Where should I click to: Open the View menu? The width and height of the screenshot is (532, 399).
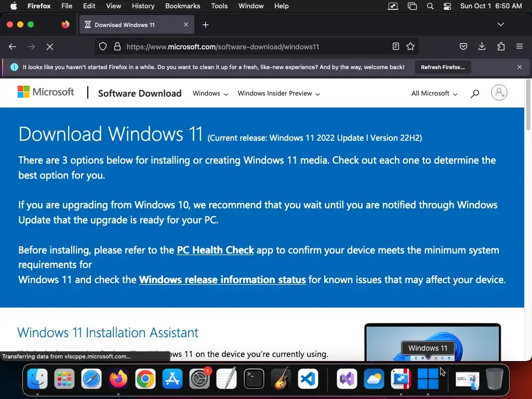point(113,6)
